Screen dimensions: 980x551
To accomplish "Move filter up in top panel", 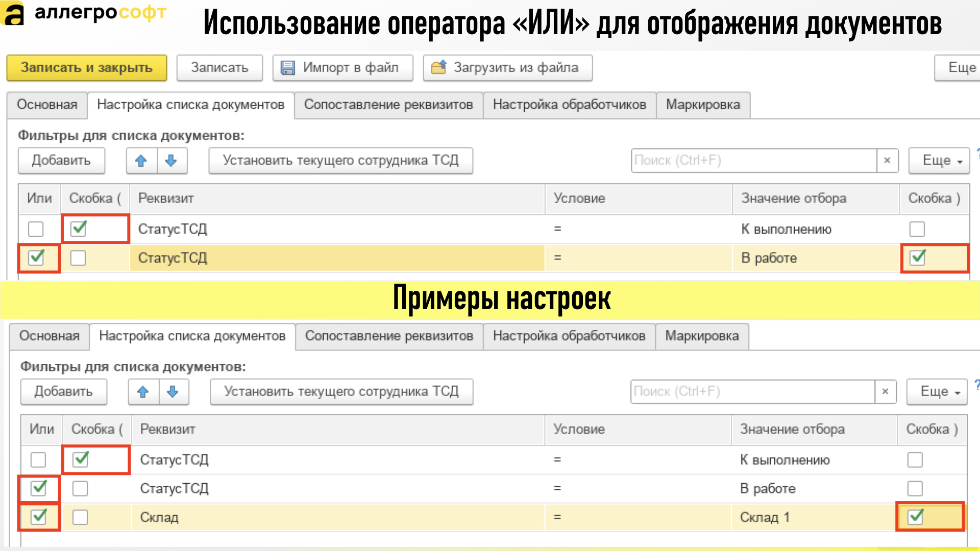I will [x=141, y=161].
